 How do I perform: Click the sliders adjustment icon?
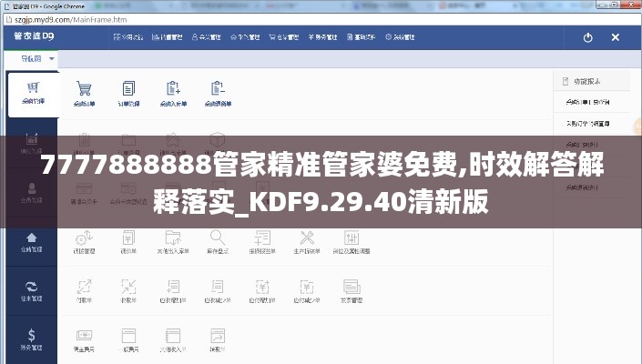click(x=351, y=238)
